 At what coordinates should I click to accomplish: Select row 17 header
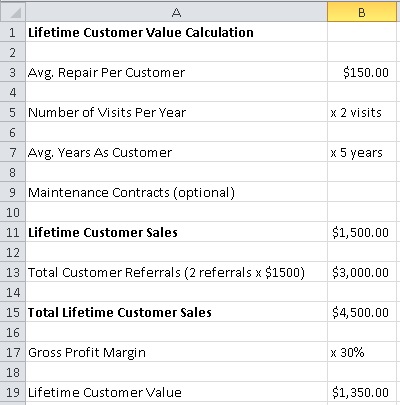[13, 352]
